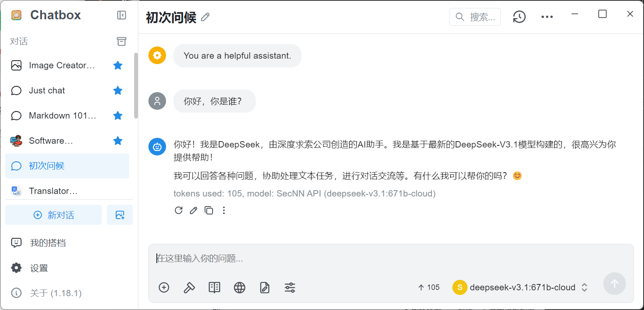Open conversation settings sliders icon
The width and height of the screenshot is (644, 310).
coord(290,287)
